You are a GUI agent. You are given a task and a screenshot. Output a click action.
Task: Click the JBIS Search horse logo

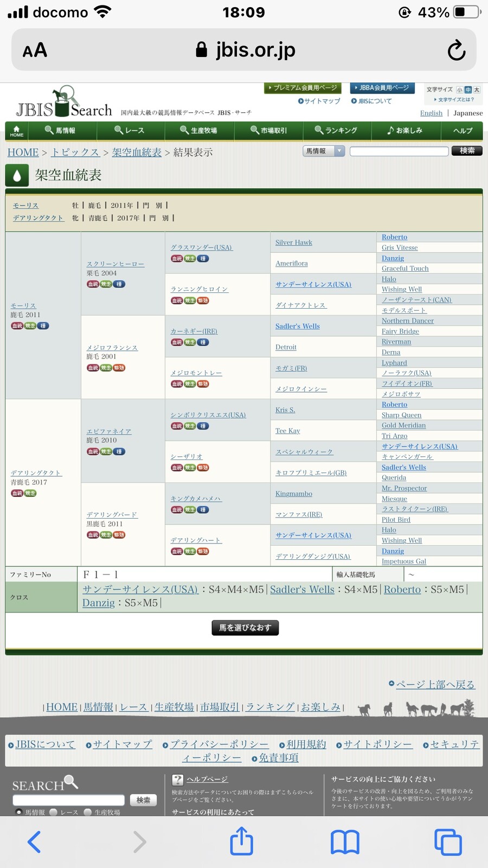click(x=63, y=103)
